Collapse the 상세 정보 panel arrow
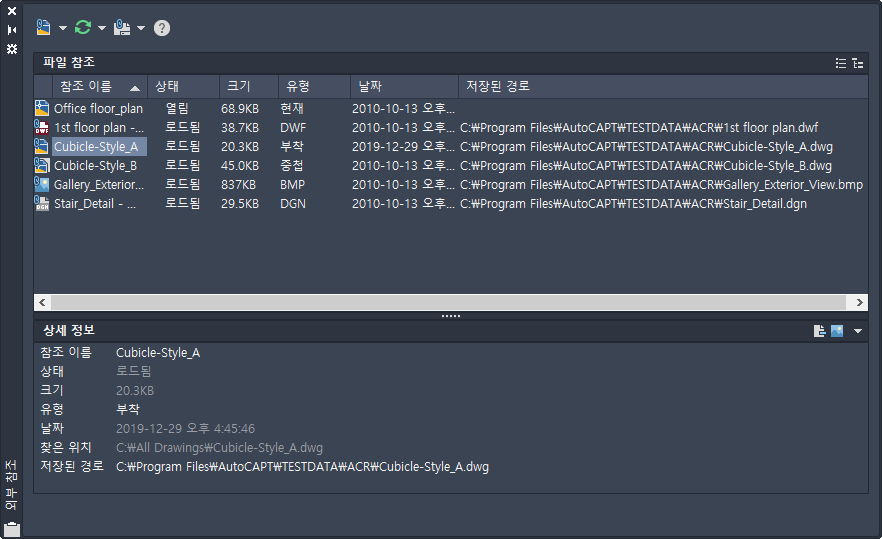Screen dimensions: 882x539 [858, 331]
